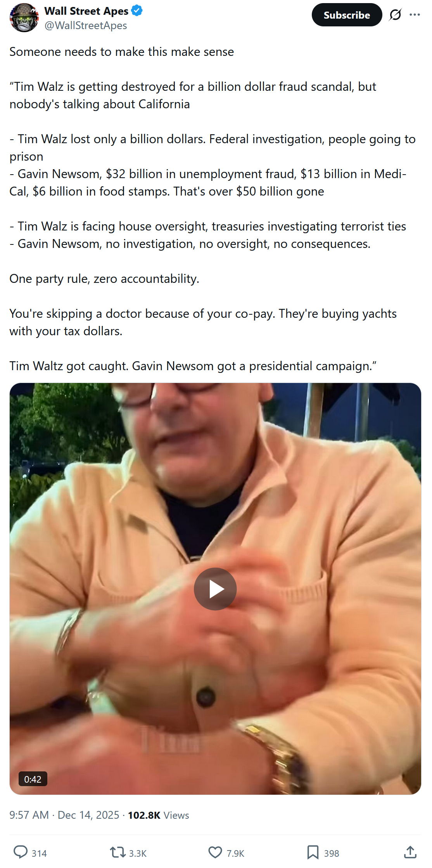The width and height of the screenshot is (432, 868).
Task: Click the 0:42 video duration badge
Action: pyautogui.click(x=33, y=779)
